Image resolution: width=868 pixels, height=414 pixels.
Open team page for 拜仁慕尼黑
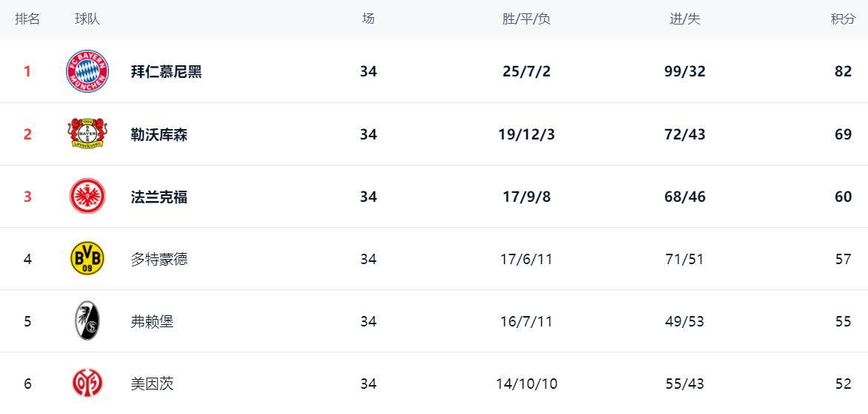pos(167,71)
